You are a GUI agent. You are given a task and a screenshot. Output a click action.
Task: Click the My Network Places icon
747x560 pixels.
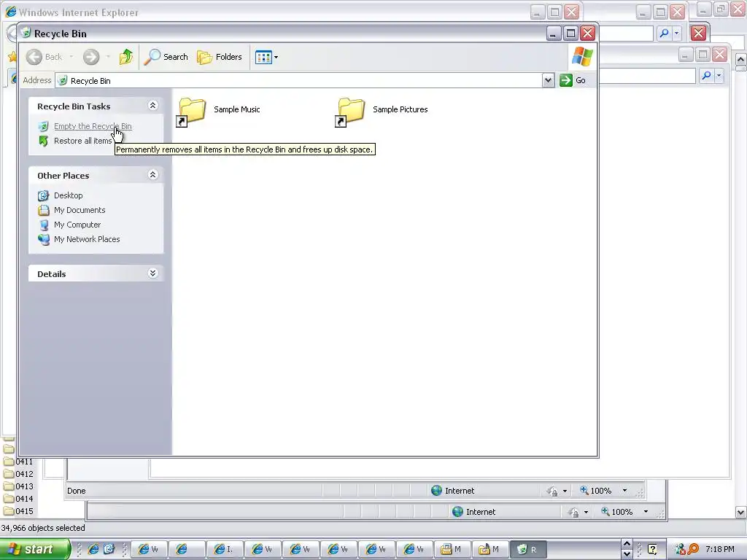(43, 239)
